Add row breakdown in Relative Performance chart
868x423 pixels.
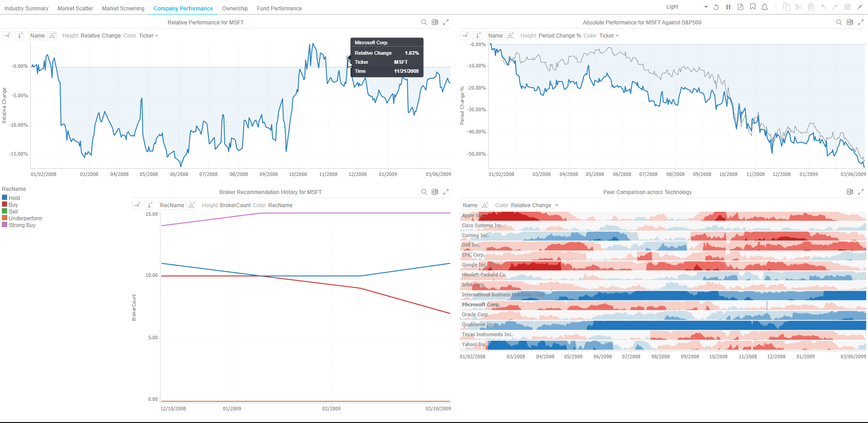(19, 35)
